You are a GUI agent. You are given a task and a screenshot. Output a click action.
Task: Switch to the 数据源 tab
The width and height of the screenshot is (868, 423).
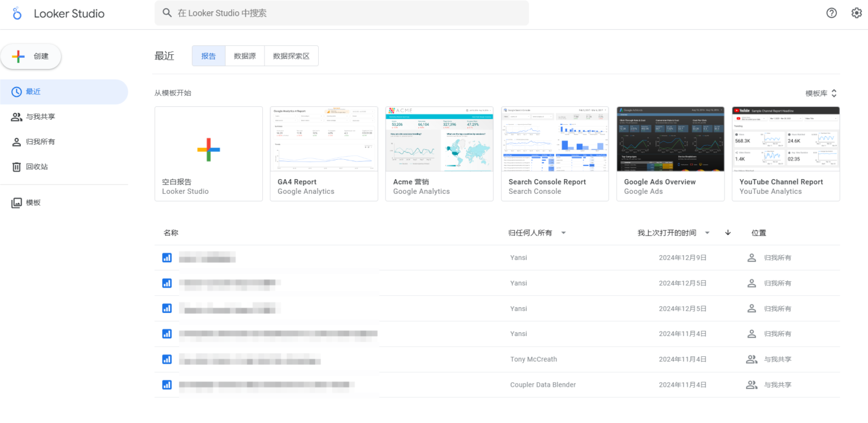click(x=245, y=55)
